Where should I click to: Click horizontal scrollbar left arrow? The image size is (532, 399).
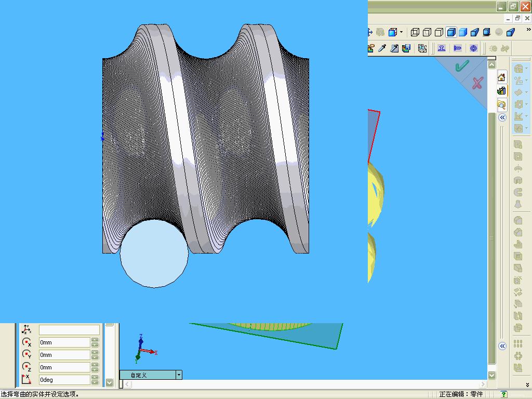click(x=127, y=384)
